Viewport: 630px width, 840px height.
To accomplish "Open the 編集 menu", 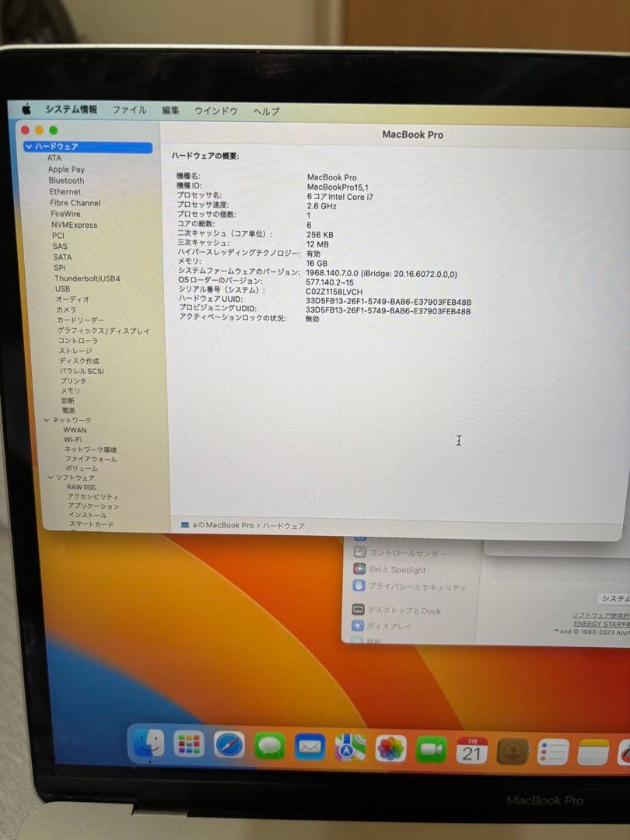I will pos(170,110).
